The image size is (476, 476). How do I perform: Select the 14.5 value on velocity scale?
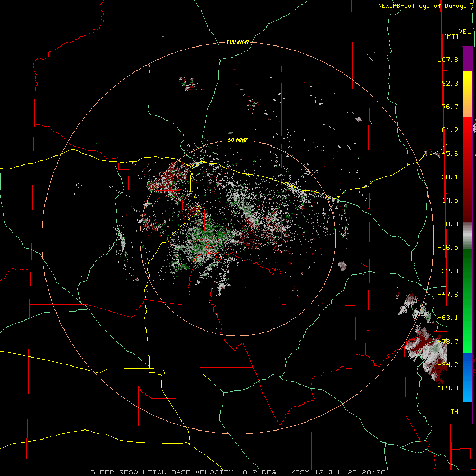450,200
